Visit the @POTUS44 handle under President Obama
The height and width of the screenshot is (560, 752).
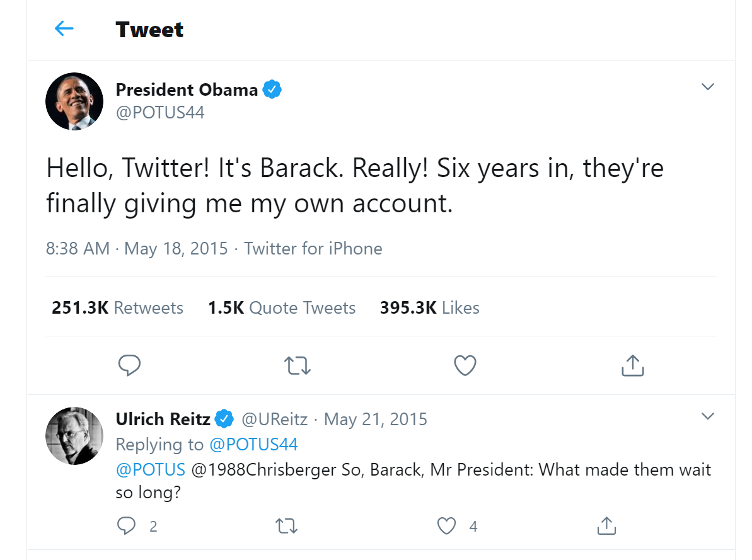160,113
